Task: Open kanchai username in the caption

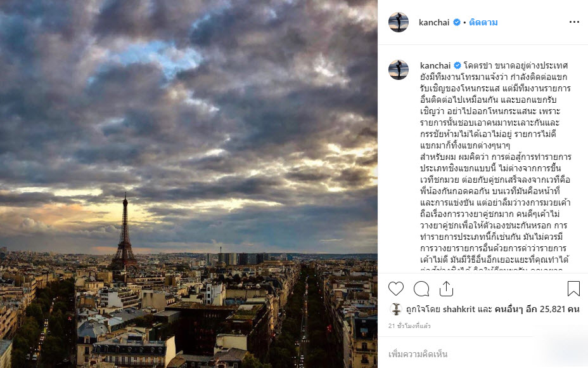Action: [x=435, y=65]
